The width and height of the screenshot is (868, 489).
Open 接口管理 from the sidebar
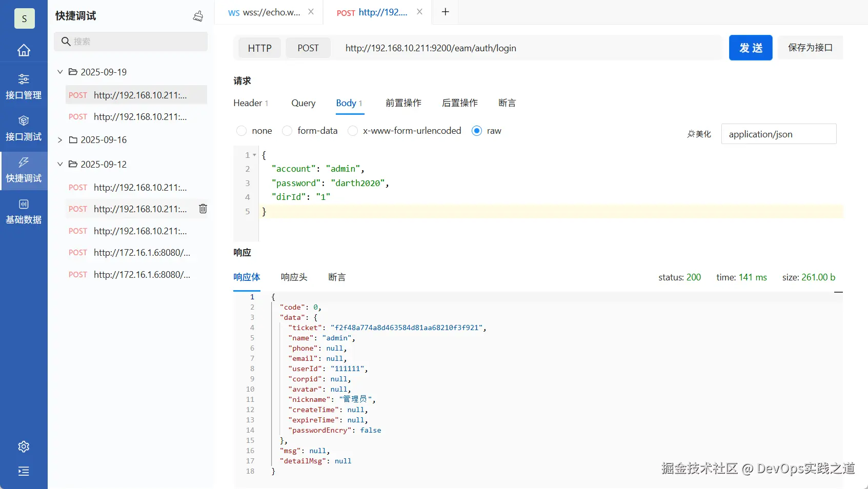24,86
